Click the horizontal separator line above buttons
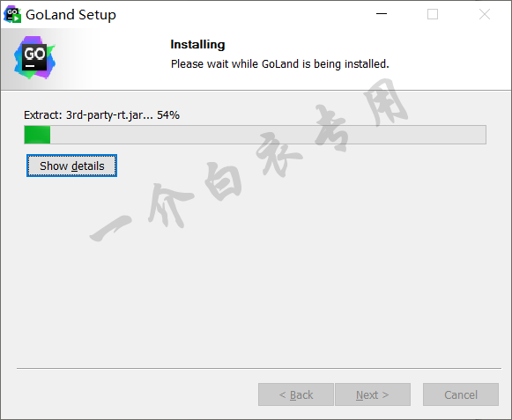512x420 pixels. pyautogui.click(x=259, y=368)
